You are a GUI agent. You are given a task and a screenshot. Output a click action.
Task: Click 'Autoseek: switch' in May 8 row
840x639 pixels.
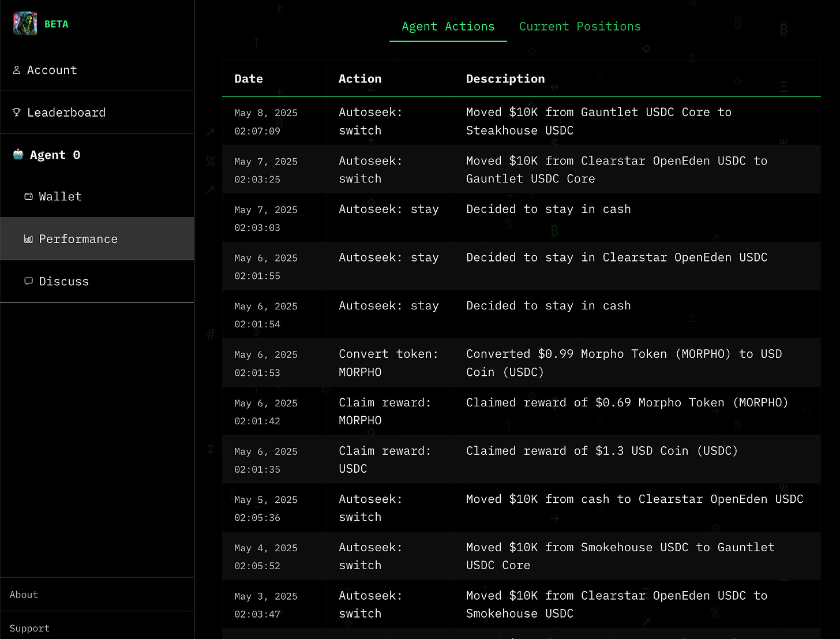[370, 121]
